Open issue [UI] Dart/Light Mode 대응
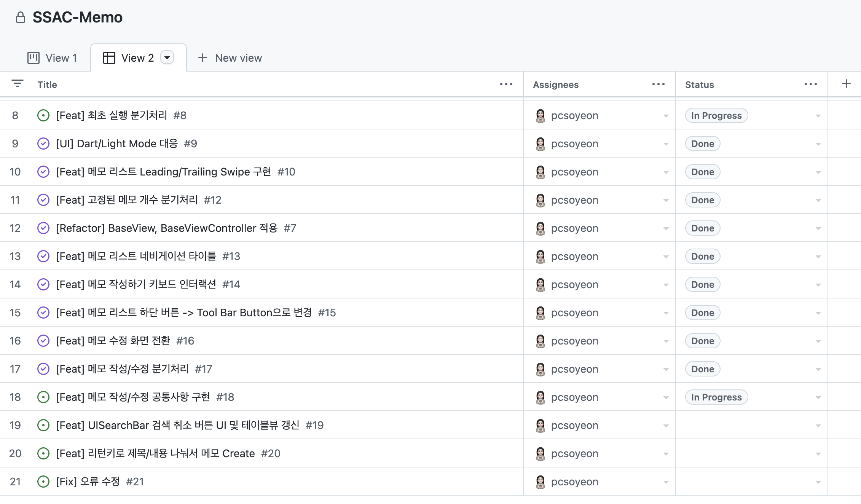The width and height of the screenshot is (861, 504). coord(117,144)
